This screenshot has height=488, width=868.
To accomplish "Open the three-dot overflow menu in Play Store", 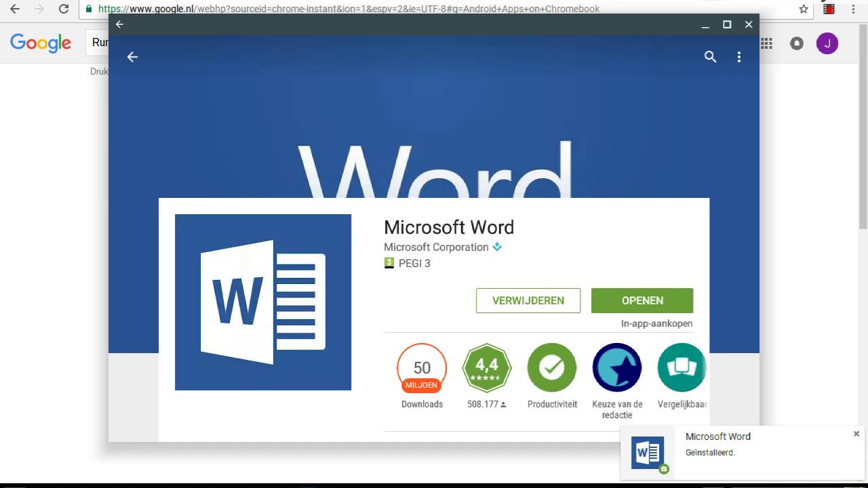I will (x=739, y=57).
